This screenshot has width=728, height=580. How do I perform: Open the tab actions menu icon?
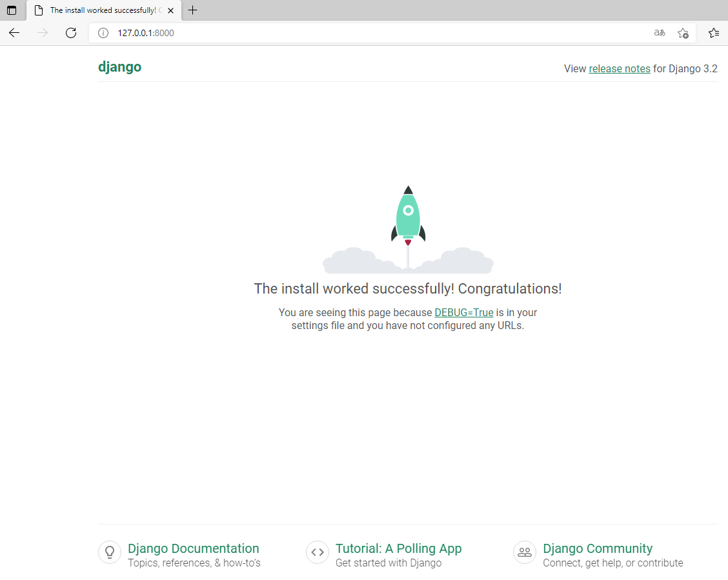[12, 10]
